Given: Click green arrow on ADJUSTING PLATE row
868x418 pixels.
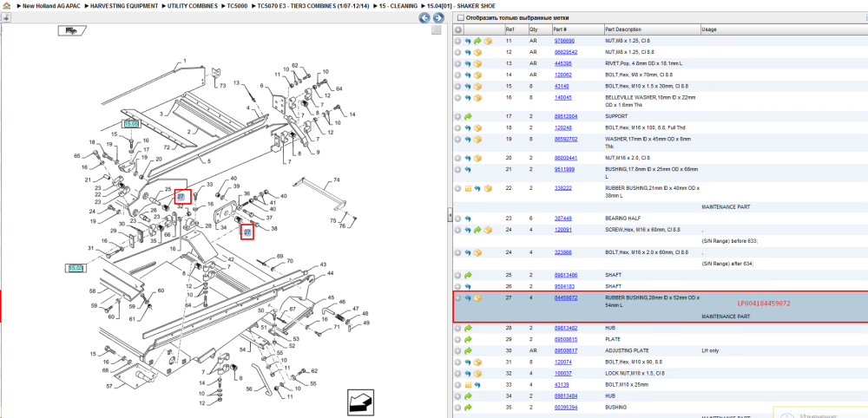Looking at the screenshot, I should (468, 350).
